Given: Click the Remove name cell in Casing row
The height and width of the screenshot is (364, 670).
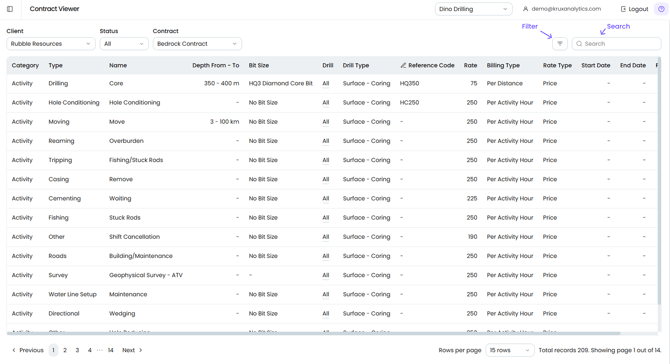Looking at the screenshot, I should click(121, 179).
